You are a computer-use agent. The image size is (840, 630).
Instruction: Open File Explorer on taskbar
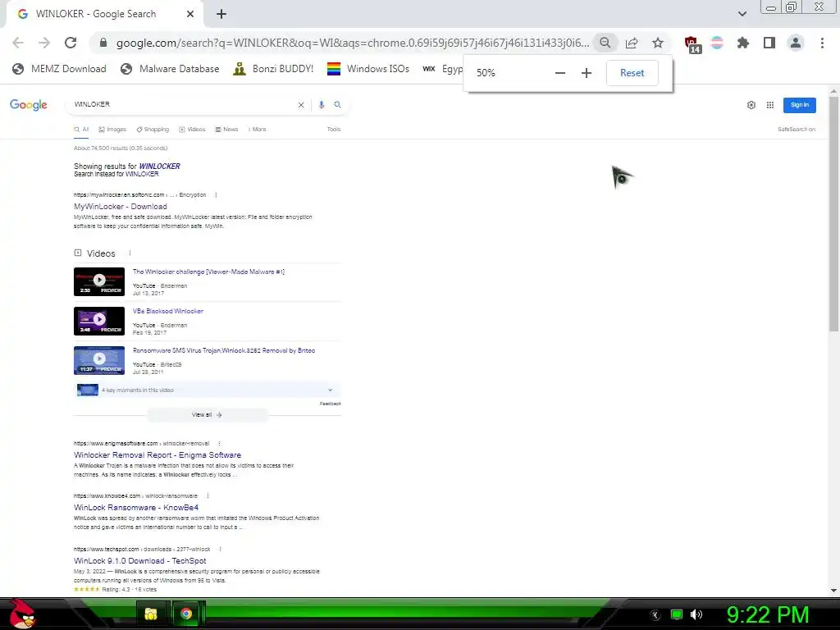pyautogui.click(x=151, y=614)
